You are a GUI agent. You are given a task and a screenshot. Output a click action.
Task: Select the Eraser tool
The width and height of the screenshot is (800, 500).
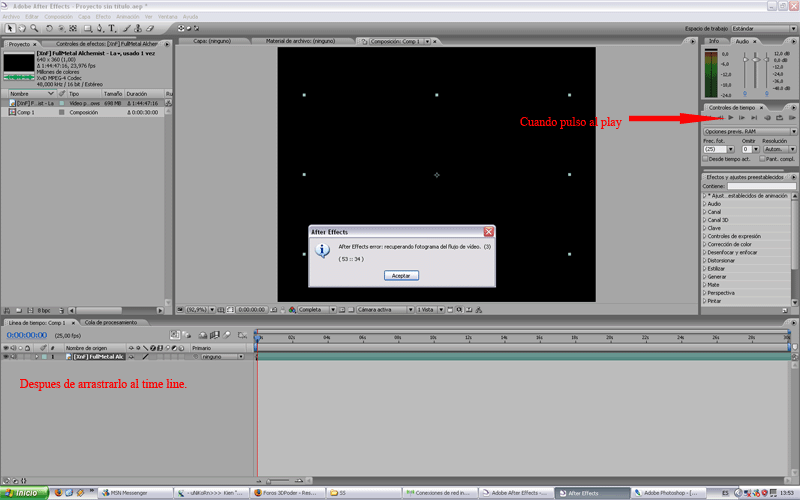pos(150,29)
